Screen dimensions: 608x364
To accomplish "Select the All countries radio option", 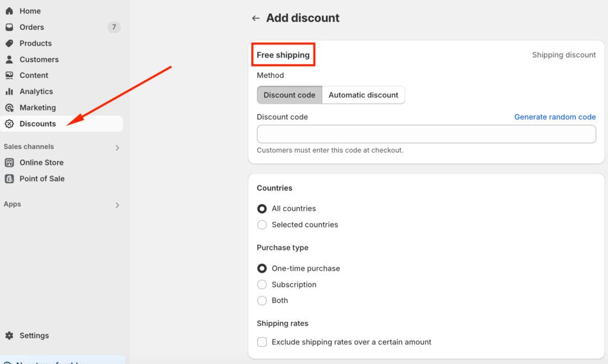I will [262, 209].
